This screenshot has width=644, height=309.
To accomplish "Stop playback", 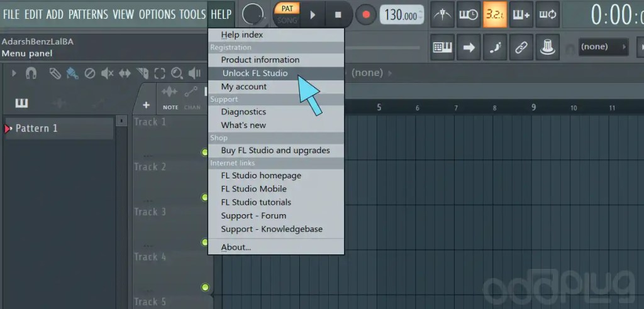I will 338,15.
